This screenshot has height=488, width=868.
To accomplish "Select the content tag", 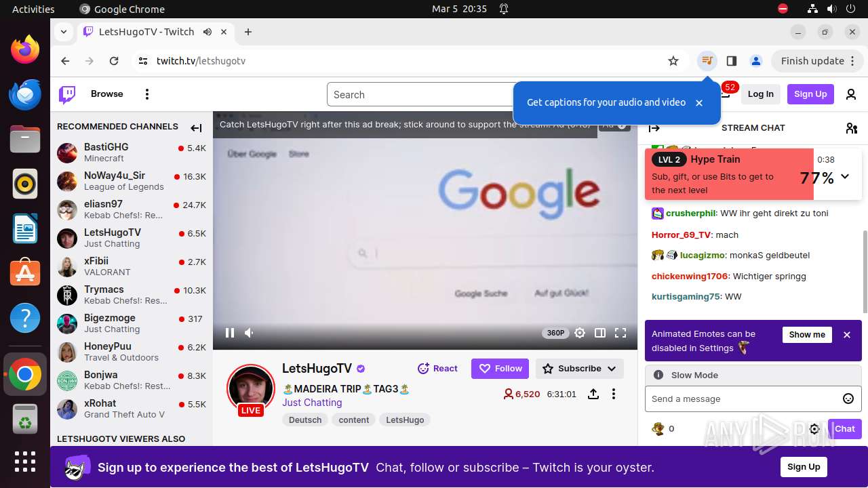I will click(x=354, y=420).
